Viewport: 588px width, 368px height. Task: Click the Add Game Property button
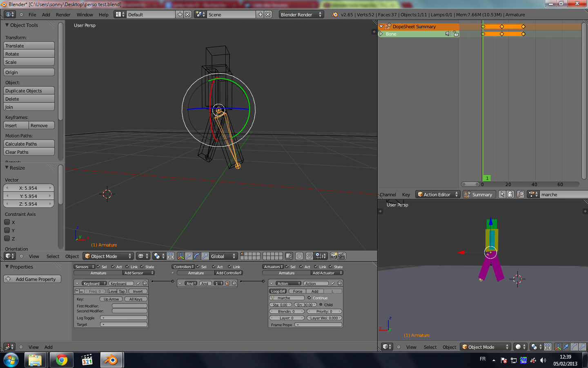pos(32,279)
